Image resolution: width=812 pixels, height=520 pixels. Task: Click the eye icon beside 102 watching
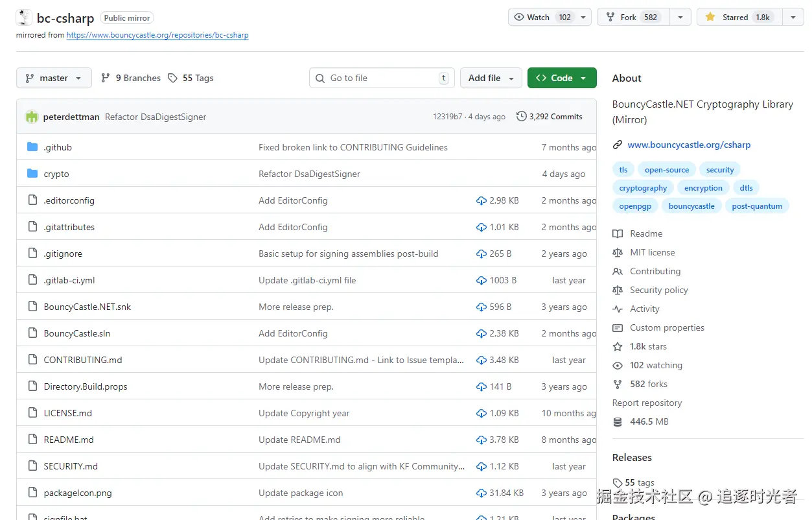coord(618,365)
